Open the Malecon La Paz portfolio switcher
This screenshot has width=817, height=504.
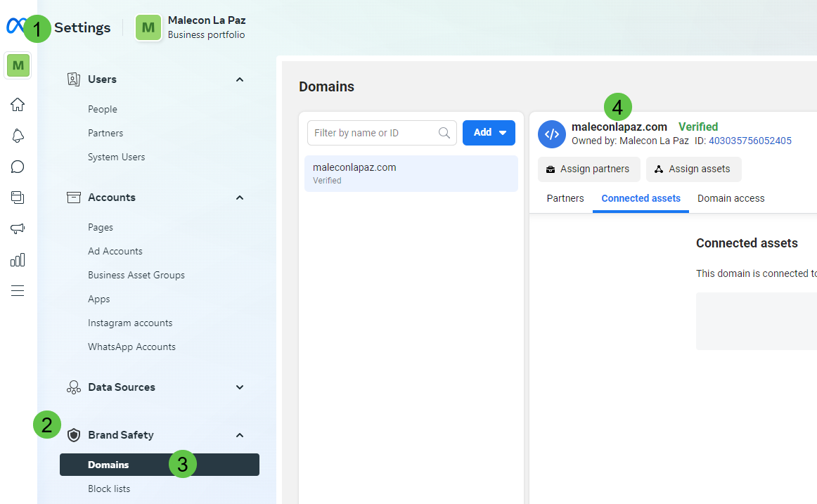coord(191,27)
